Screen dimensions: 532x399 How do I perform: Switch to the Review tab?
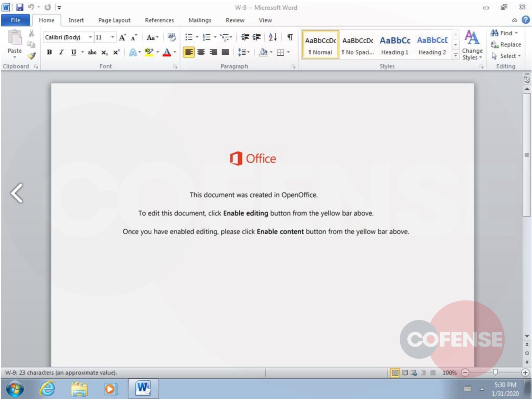point(235,20)
